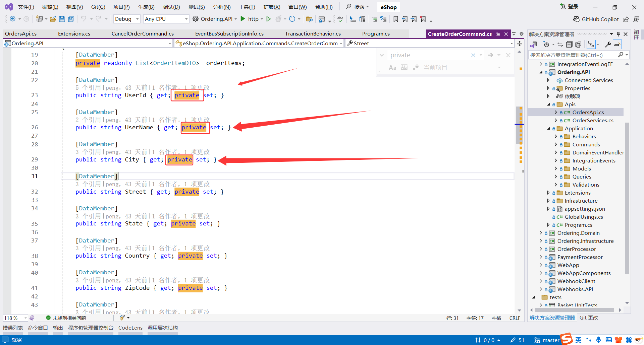Image resolution: width=644 pixels, height=345 pixels.
Task: Click the Comment selected lines icon
Action: click(x=374, y=19)
